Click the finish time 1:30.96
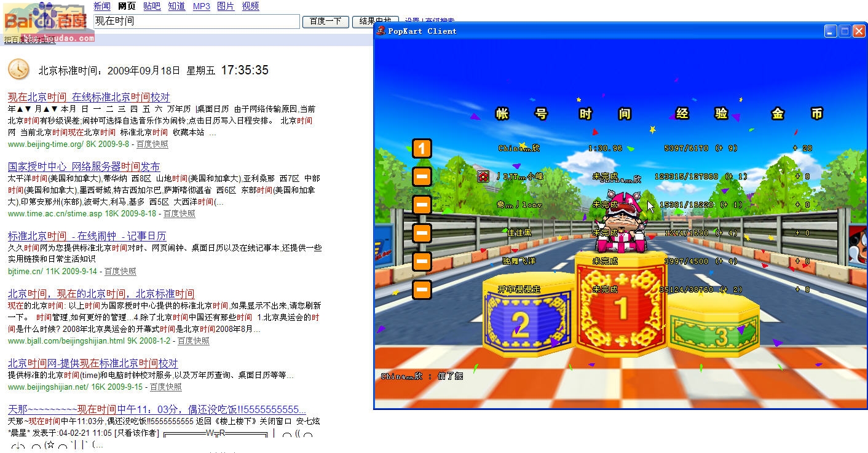Screen dimensions: 868x453 [x=605, y=148]
